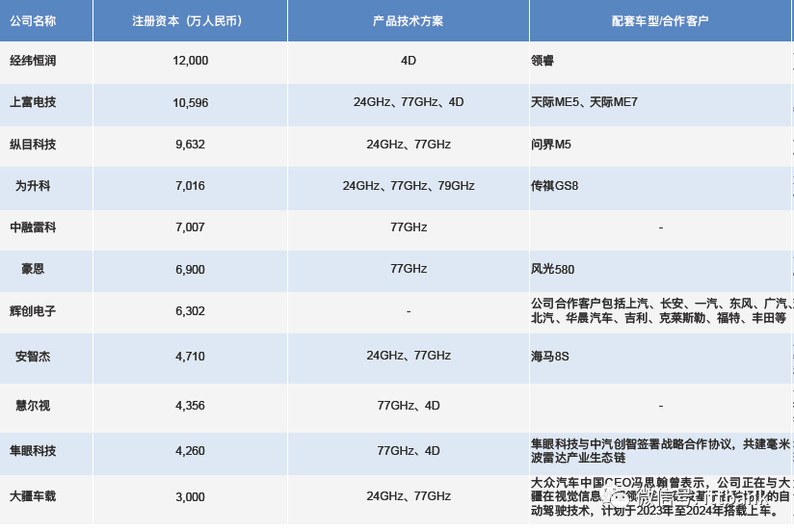794x532 pixels.
Task: Click capital value 7,007
Action: (191, 227)
